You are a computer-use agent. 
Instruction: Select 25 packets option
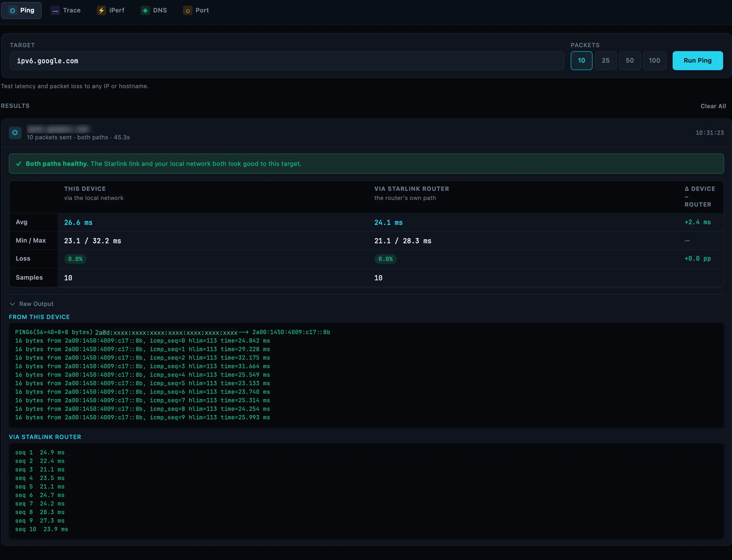[606, 61]
